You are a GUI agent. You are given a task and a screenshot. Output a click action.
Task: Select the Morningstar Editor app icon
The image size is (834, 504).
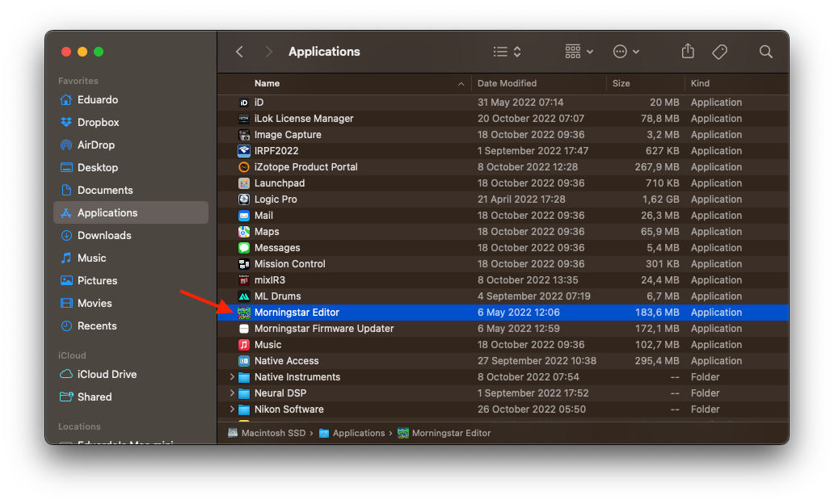coord(243,313)
